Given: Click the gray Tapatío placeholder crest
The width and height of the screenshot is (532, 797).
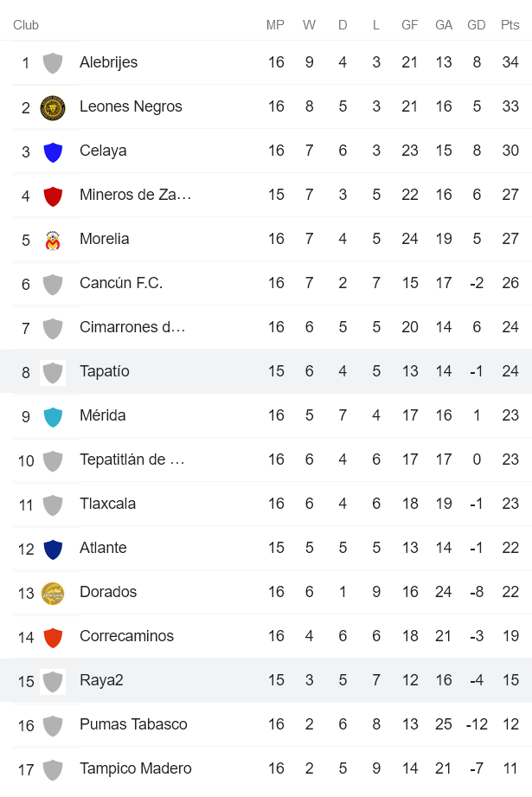Looking at the screenshot, I should point(53,372).
